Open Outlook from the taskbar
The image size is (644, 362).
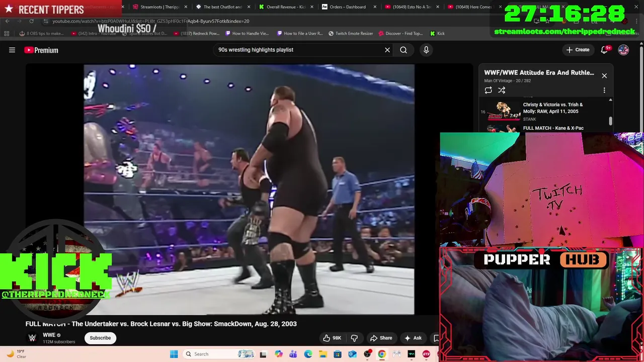pyautogui.click(x=352, y=354)
